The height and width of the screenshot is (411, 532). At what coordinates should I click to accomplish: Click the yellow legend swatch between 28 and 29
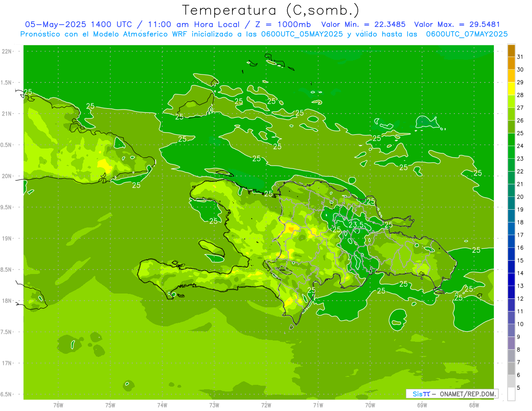(511, 88)
